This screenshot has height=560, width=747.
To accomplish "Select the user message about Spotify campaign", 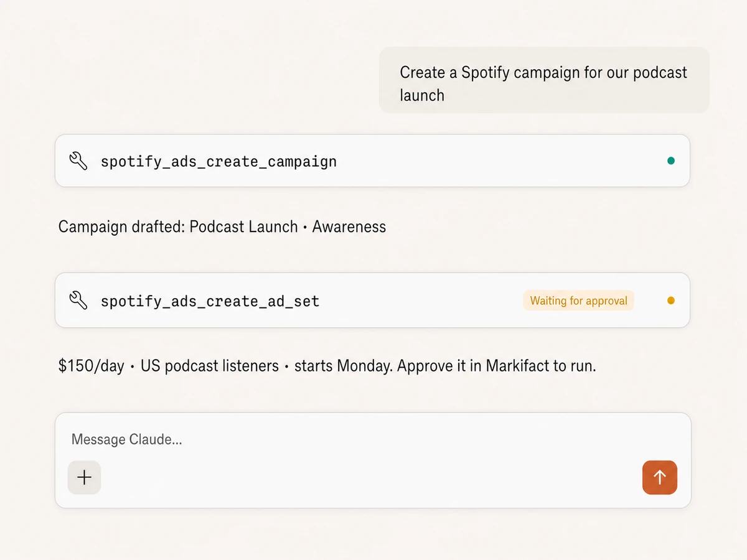I will [x=544, y=80].
